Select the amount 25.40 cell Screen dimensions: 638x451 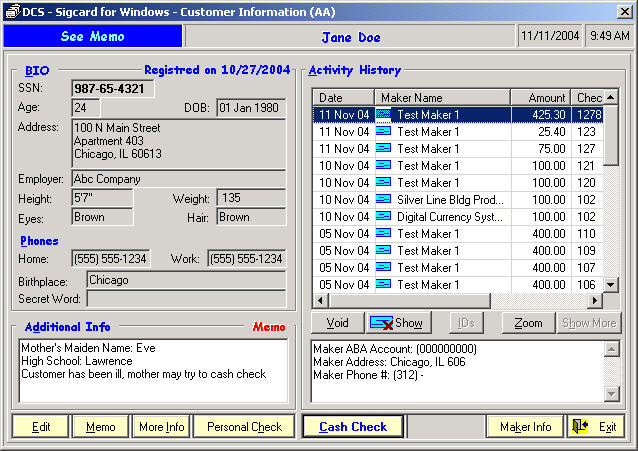tap(541, 131)
